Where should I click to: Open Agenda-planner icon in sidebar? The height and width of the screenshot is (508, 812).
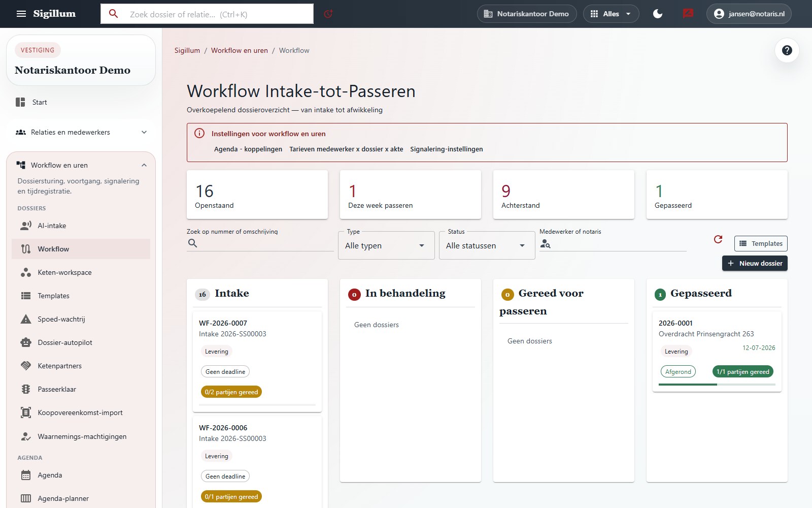(x=26, y=498)
